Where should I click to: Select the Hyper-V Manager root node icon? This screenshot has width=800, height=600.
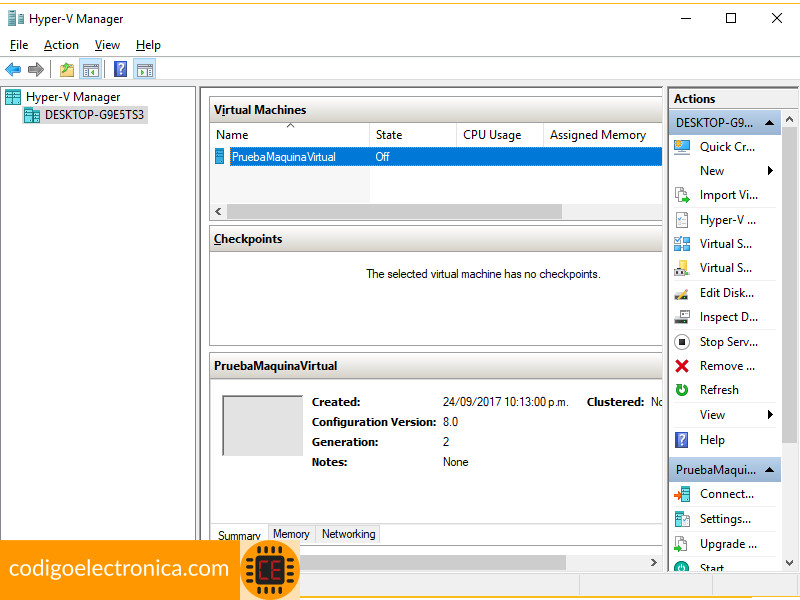click(x=13, y=96)
